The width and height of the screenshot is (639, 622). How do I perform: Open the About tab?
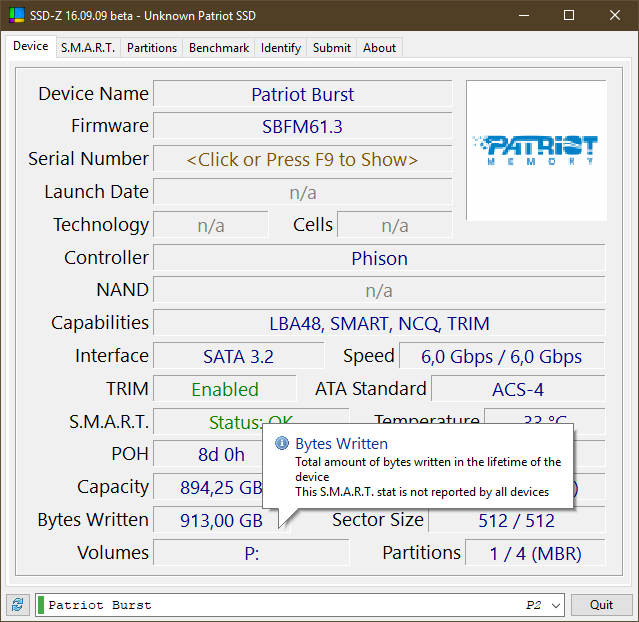coord(379,48)
